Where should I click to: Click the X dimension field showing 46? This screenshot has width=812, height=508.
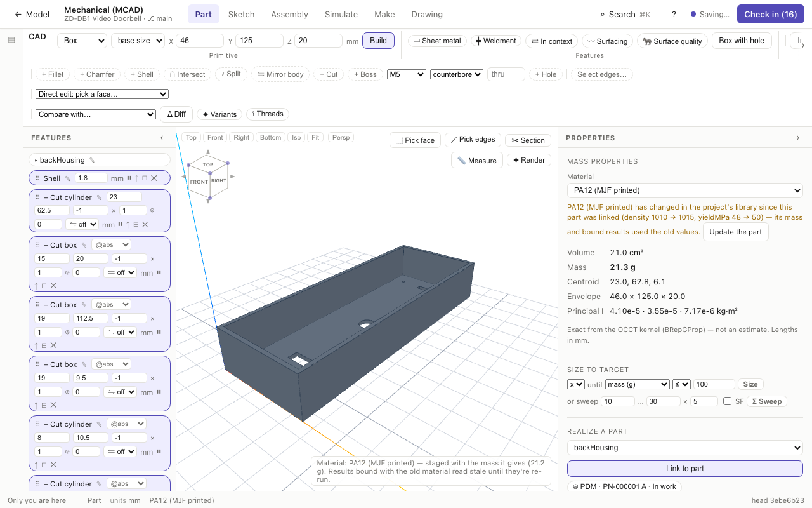(x=200, y=41)
